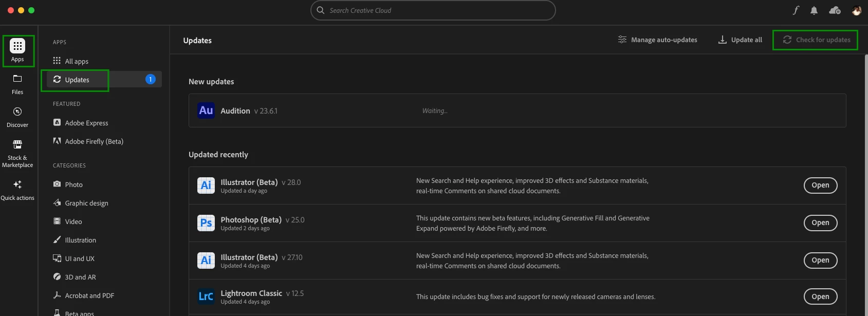Open cloud sync status icon

(x=835, y=10)
